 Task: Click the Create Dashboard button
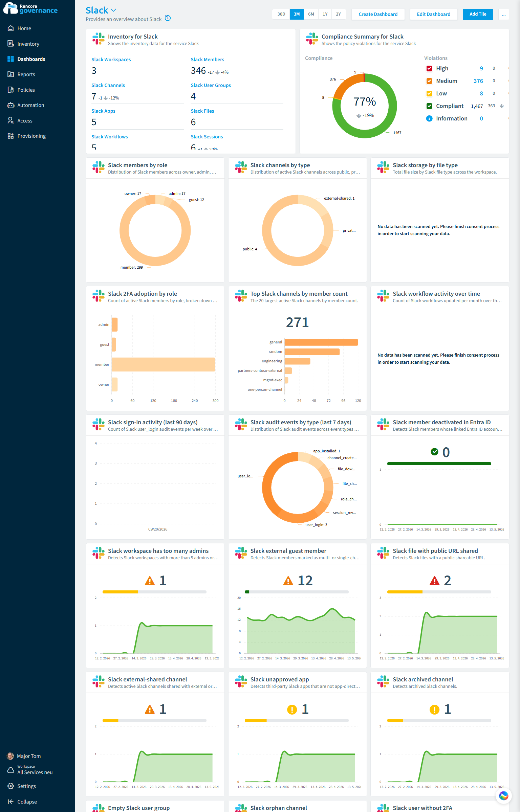coord(378,14)
